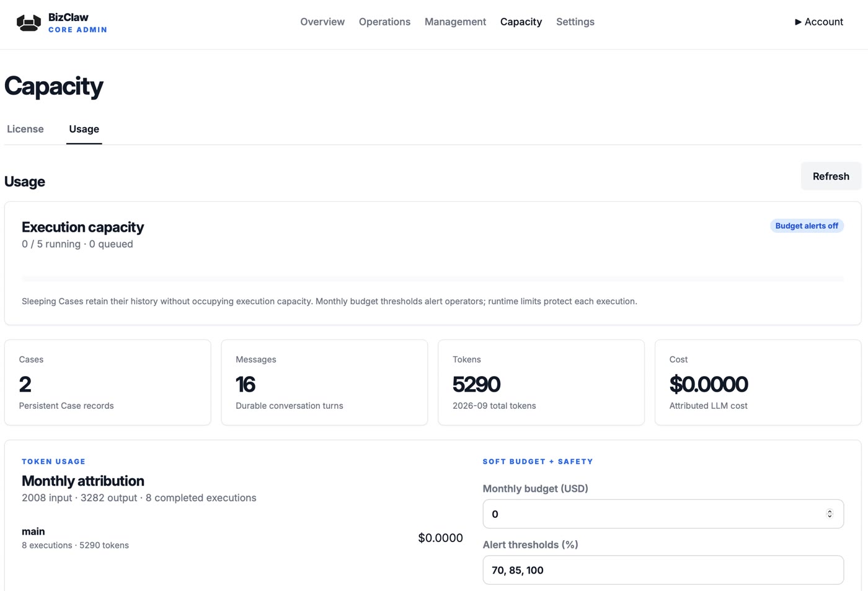The height and width of the screenshot is (591, 868).
Task: Click the Capacity page title
Action: (x=54, y=86)
